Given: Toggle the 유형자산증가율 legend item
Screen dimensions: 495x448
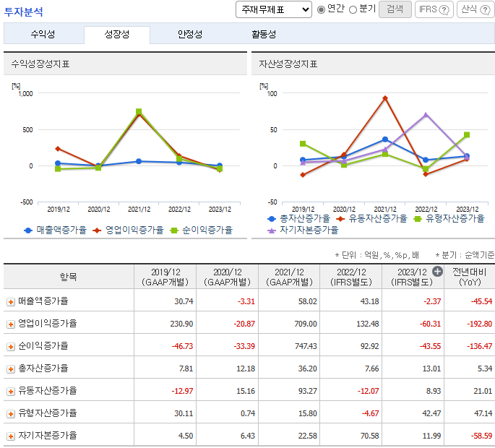Looking at the screenshot, I should 449,218.
